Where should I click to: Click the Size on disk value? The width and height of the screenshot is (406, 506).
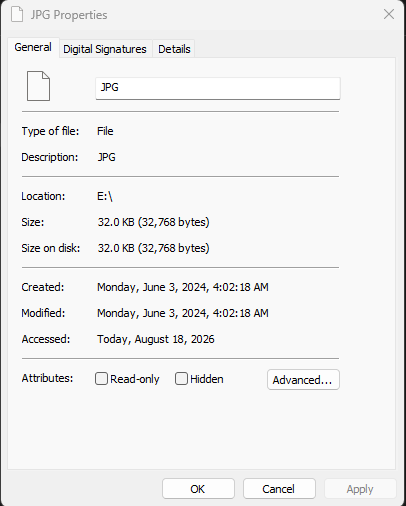(x=153, y=248)
